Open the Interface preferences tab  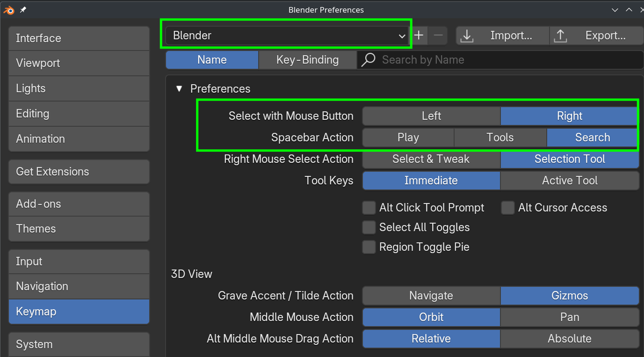tap(79, 38)
